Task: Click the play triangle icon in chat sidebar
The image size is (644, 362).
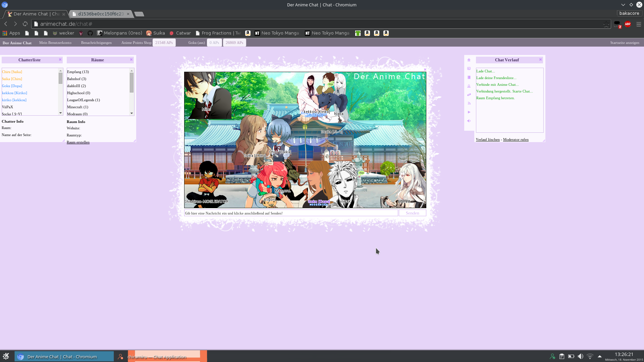Action: 469,112
